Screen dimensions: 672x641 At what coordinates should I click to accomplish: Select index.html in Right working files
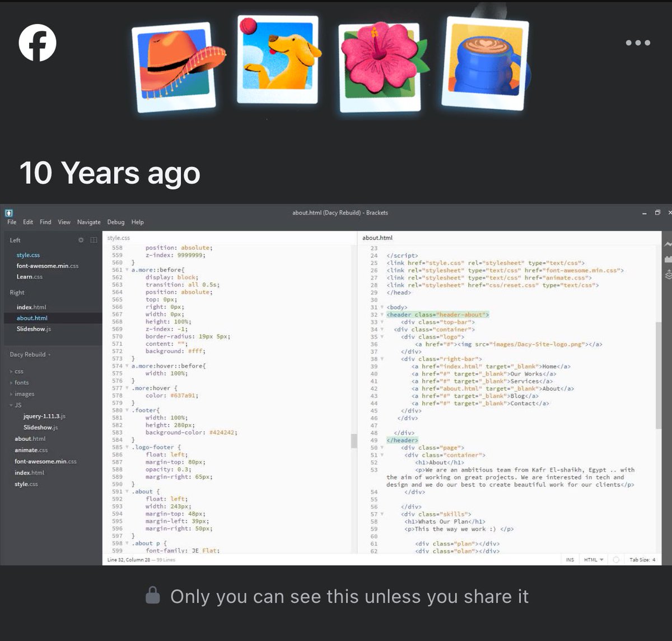pyautogui.click(x=31, y=307)
